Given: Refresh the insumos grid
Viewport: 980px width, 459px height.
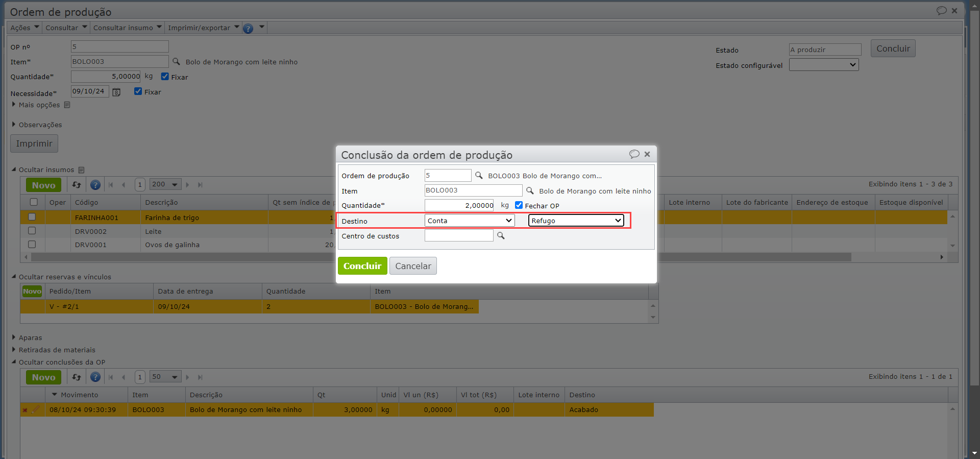Looking at the screenshot, I should (x=77, y=185).
